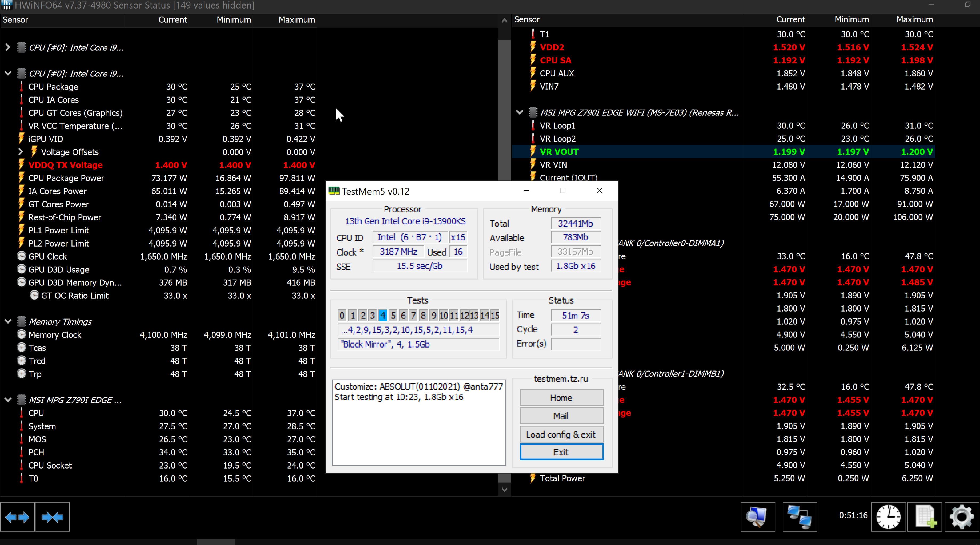Collapse the second CPU [#0] Intel Core group
Screen dimensions: 980x545
(x=8, y=73)
